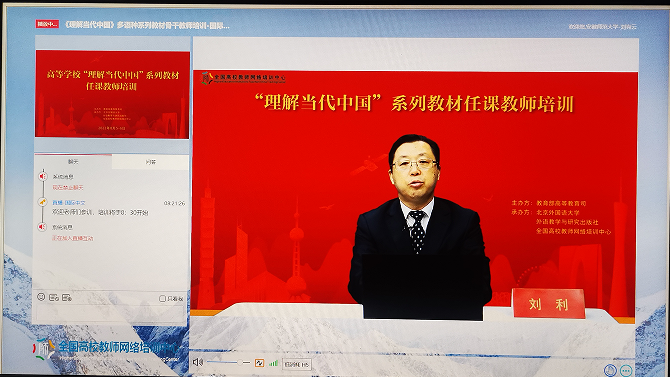Mute the video player speaker icon
The height and width of the screenshot is (377, 670).
(x=197, y=362)
